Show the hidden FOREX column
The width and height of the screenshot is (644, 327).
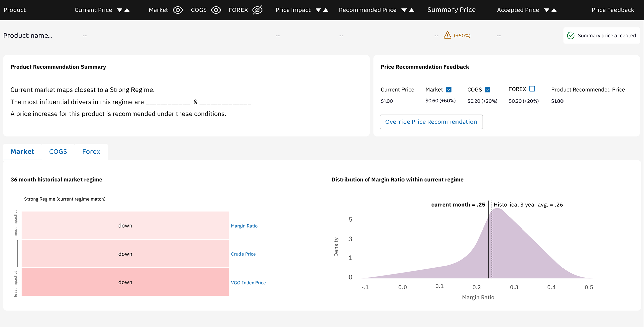coord(257,10)
